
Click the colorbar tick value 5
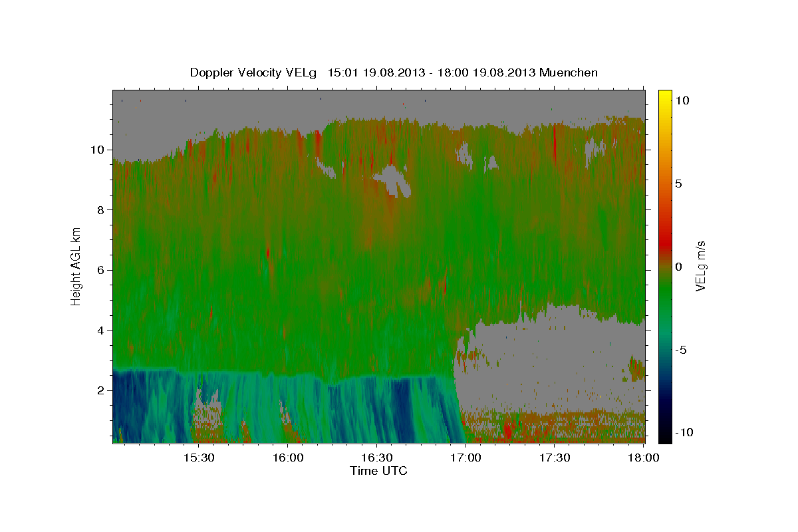point(679,183)
